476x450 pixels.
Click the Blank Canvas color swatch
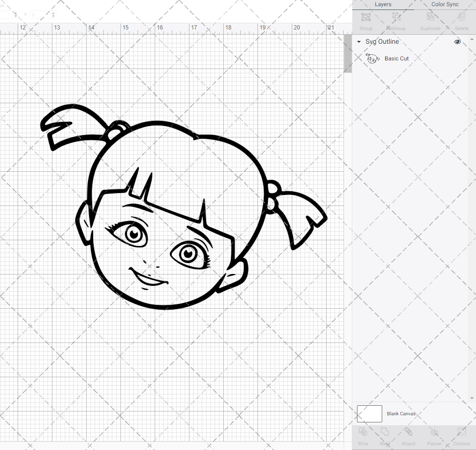click(x=369, y=414)
